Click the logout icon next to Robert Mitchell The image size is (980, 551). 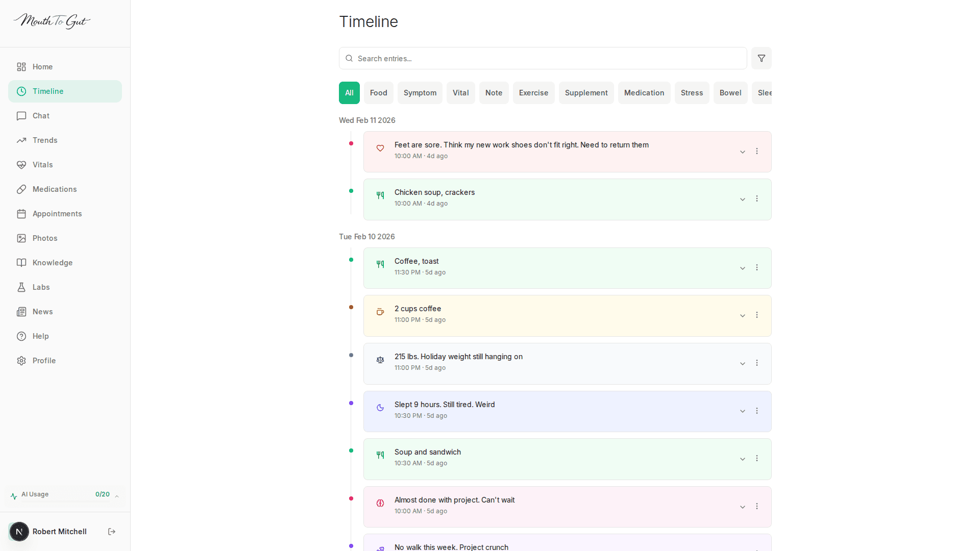point(112,532)
